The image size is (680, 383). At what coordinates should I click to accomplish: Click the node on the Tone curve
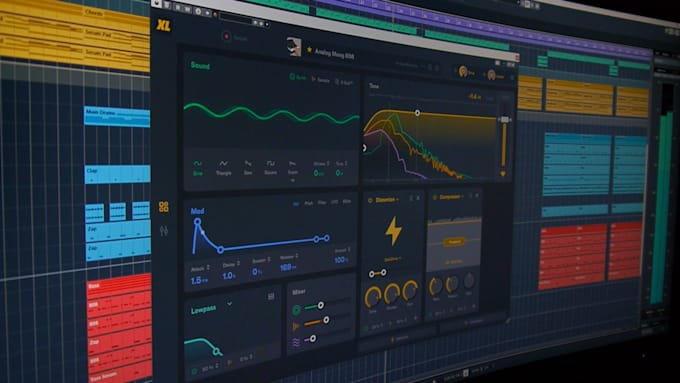click(417, 113)
